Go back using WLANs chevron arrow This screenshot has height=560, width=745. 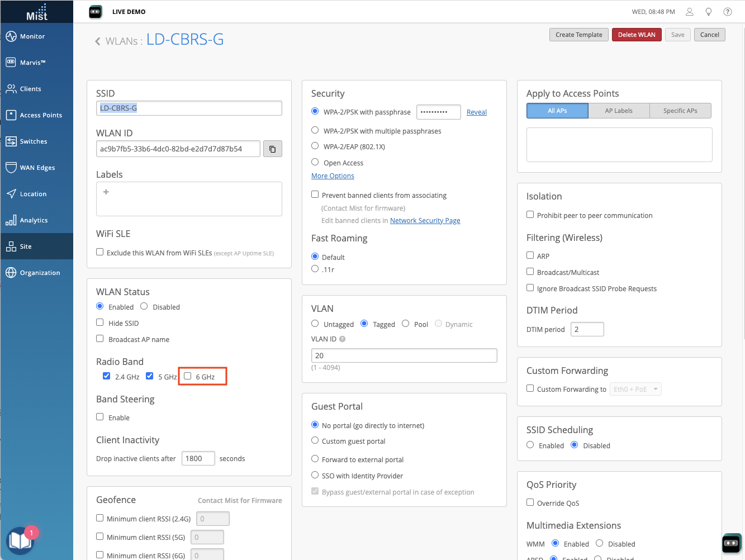[98, 41]
